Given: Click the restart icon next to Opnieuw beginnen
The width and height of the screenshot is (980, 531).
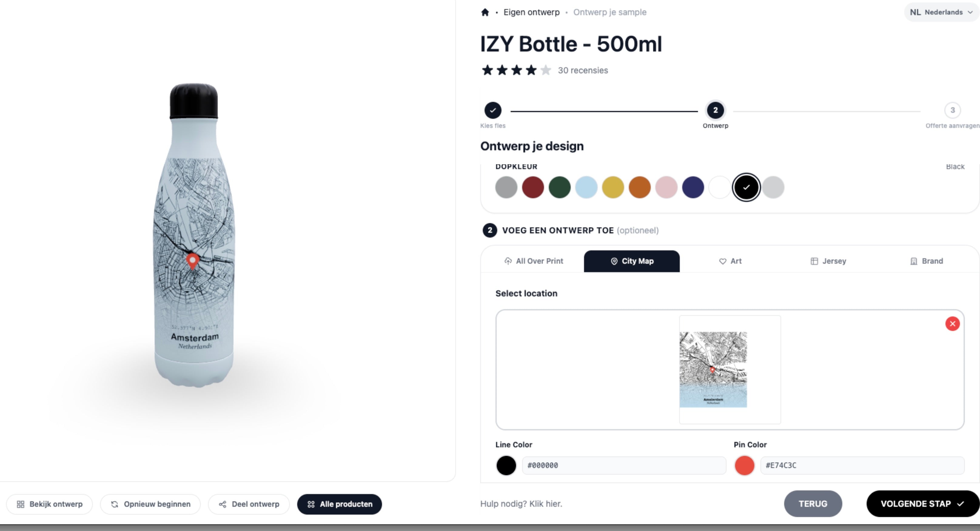Looking at the screenshot, I should point(115,504).
